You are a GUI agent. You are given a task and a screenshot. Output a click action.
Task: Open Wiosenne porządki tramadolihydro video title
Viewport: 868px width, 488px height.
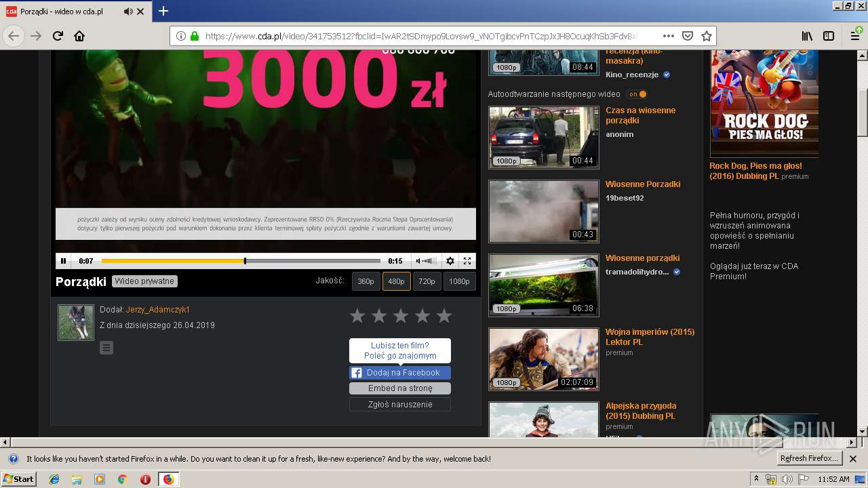[x=642, y=258]
